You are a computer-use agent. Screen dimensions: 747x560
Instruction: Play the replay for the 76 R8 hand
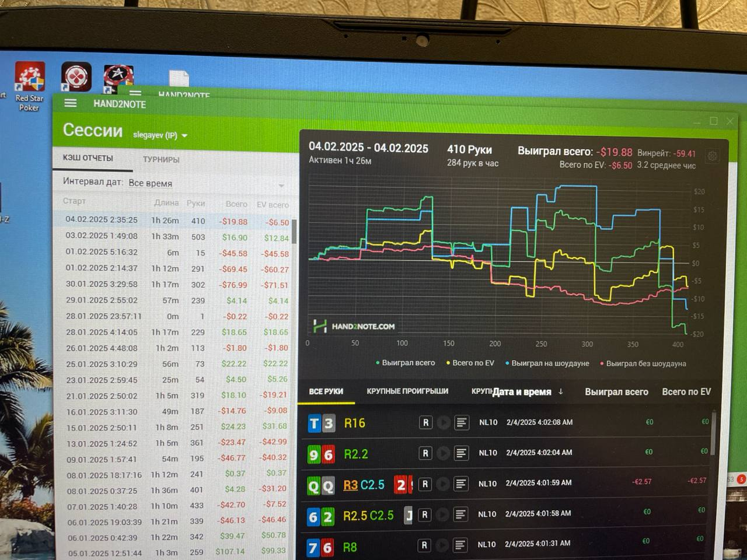point(442,545)
